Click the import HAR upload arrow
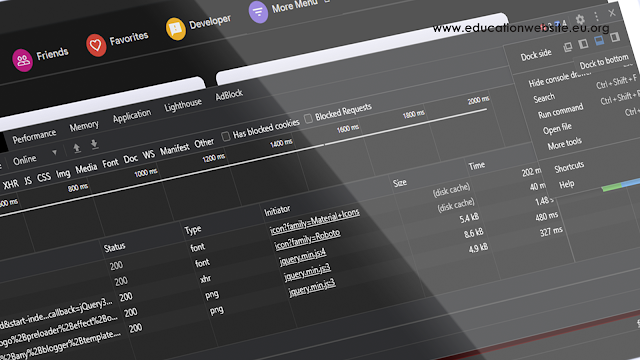This screenshot has width=640, height=360. (x=77, y=148)
